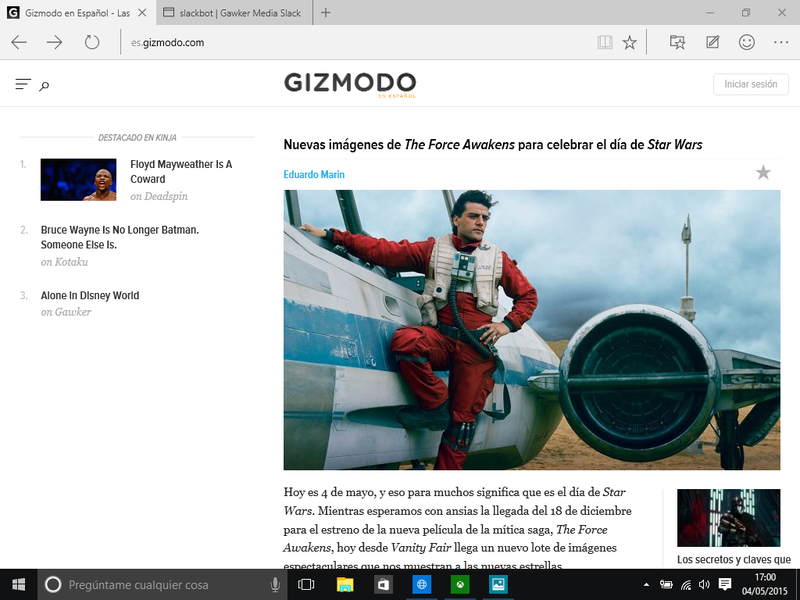Open Reading view book icon

605,42
